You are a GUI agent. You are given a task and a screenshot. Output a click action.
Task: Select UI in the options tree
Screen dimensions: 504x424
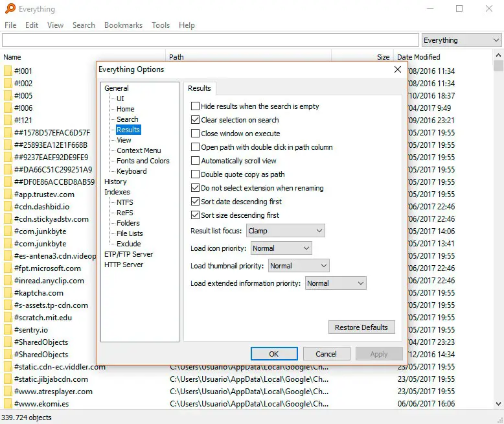120,99
